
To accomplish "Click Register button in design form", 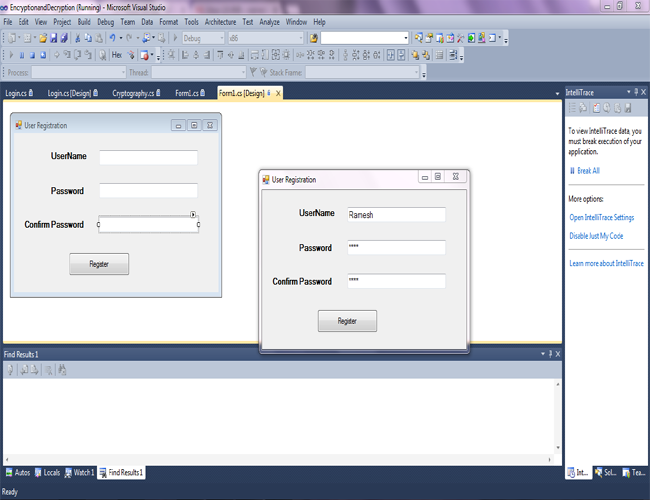I will click(x=99, y=264).
